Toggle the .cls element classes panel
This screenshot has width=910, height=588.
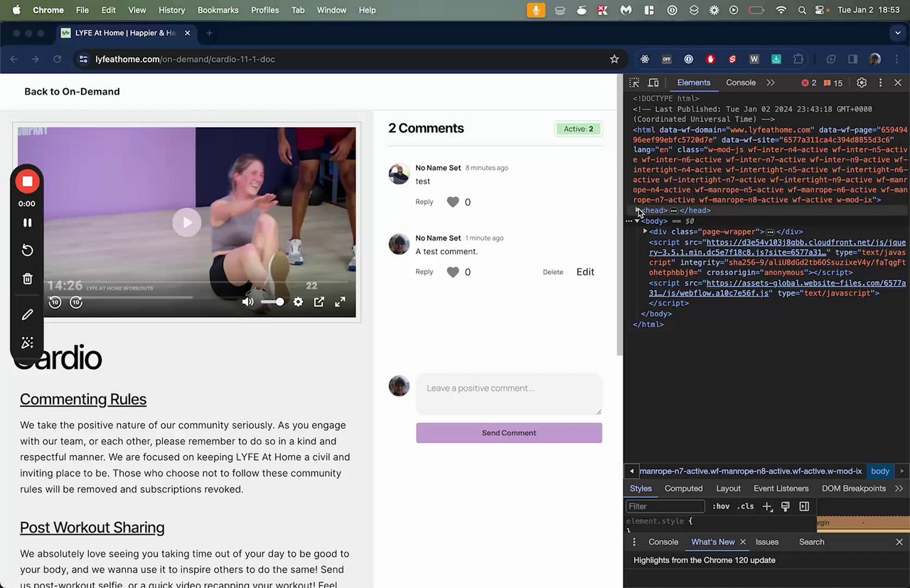click(745, 506)
